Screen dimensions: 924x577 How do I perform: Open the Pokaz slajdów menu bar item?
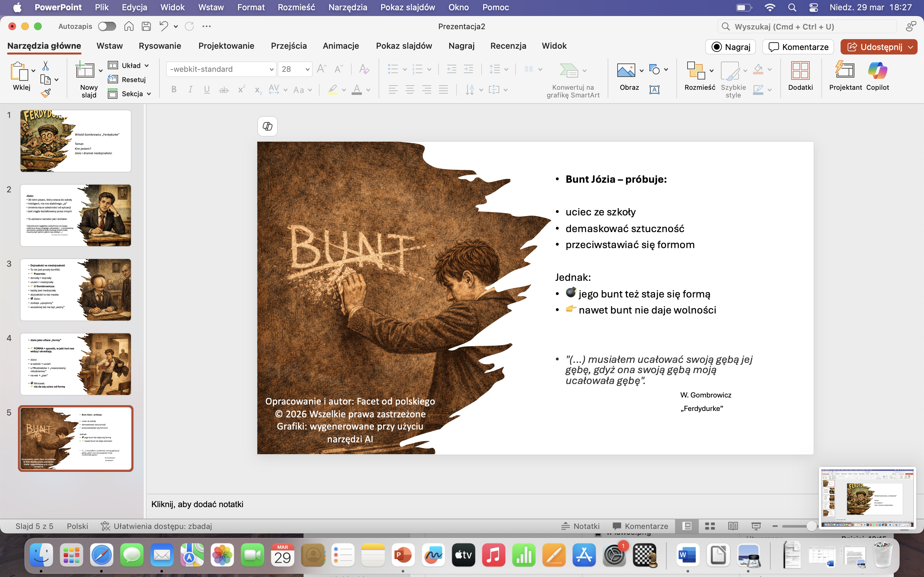click(407, 7)
